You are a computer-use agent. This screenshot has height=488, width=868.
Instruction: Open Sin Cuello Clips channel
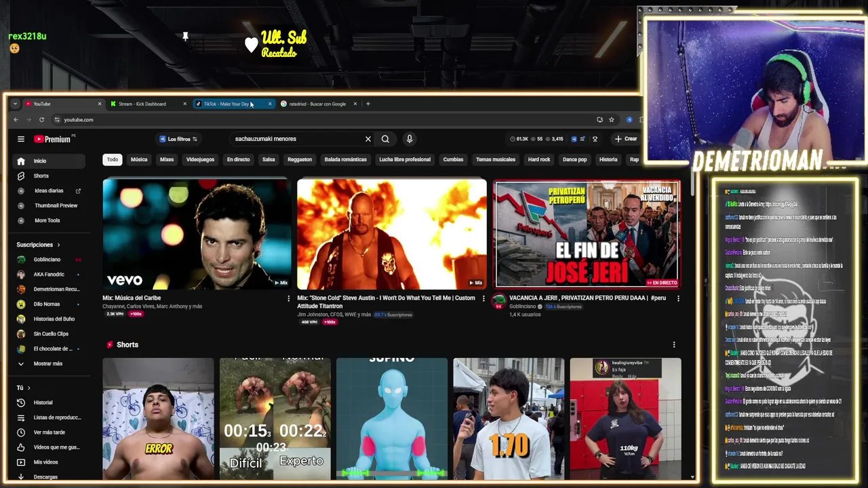(x=49, y=334)
